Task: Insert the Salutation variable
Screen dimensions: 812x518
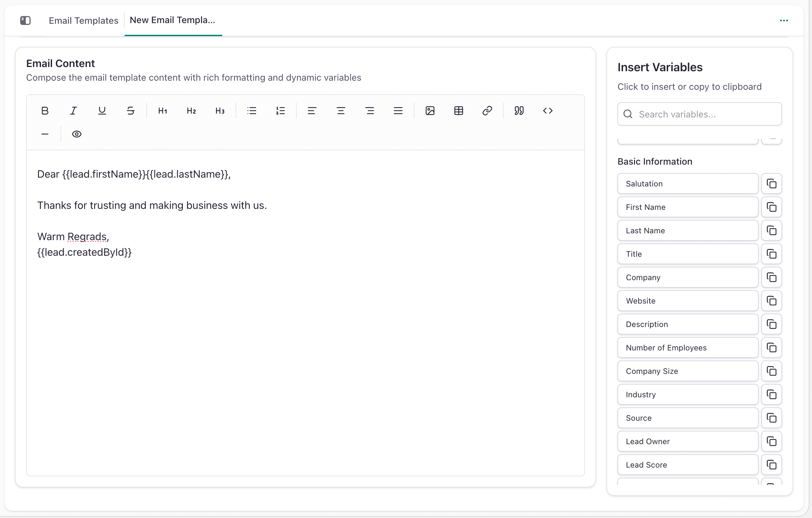Action: (x=688, y=184)
